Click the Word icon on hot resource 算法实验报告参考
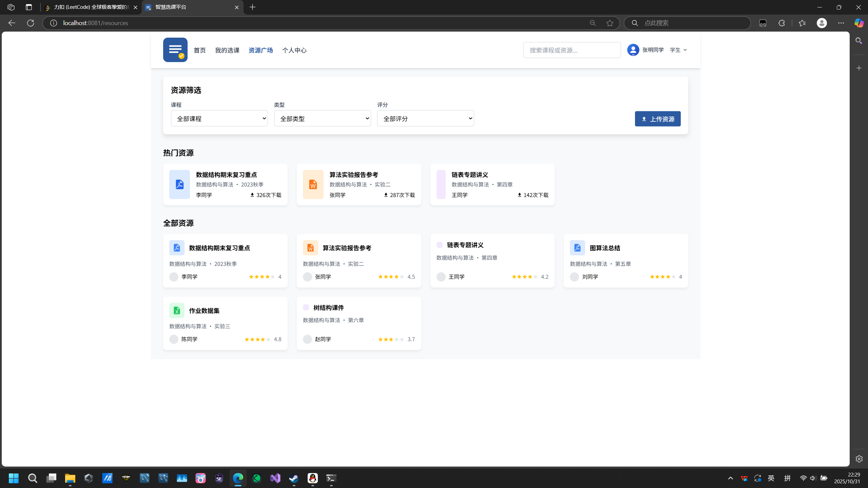The height and width of the screenshot is (488, 868). pyautogui.click(x=313, y=184)
